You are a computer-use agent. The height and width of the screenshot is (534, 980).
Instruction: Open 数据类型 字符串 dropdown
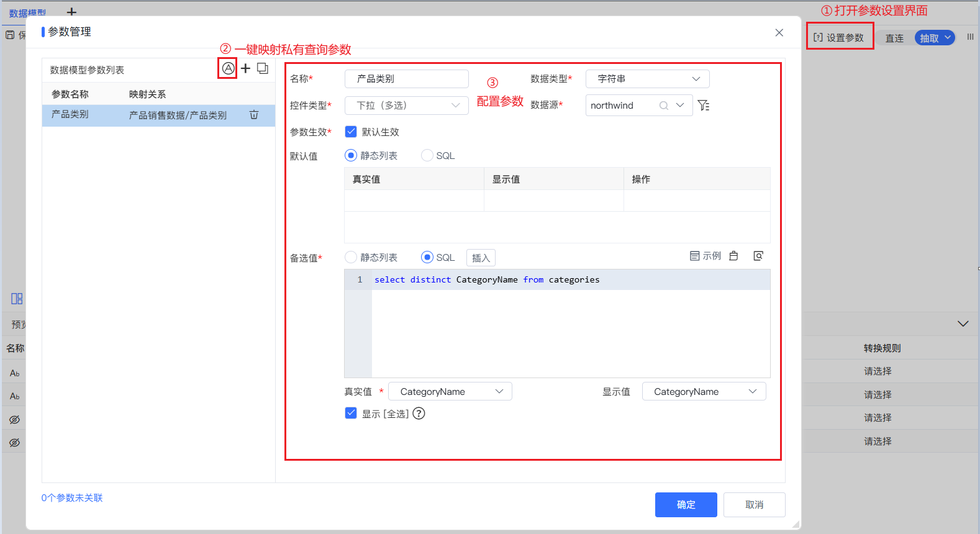(647, 79)
